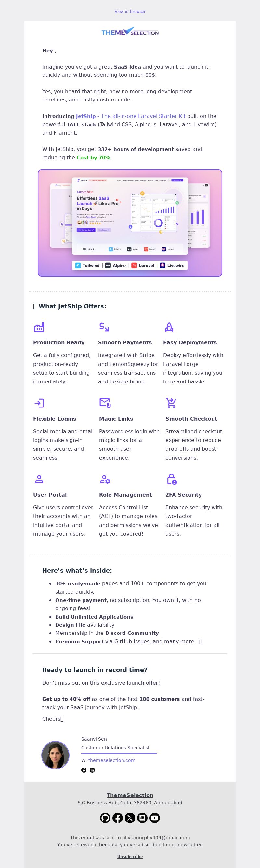Viewport: 260px width, 868px height.
Task: Open the View in browser link
Action: pyautogui.click(x=130, y=11)
